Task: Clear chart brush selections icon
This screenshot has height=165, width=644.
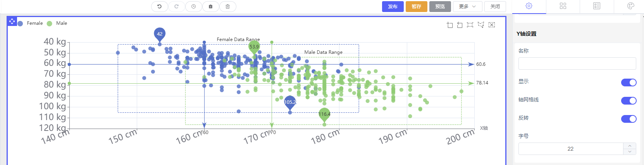Action: click(x=492, y=25)
